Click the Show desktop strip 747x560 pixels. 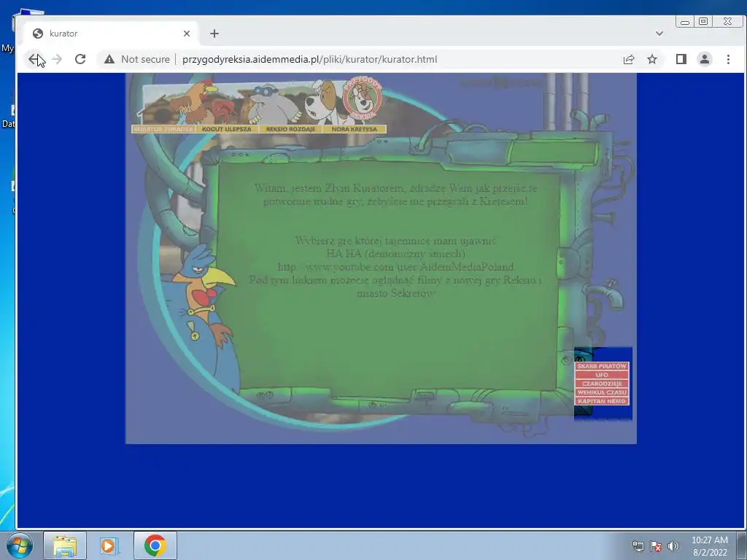(741, 545)
